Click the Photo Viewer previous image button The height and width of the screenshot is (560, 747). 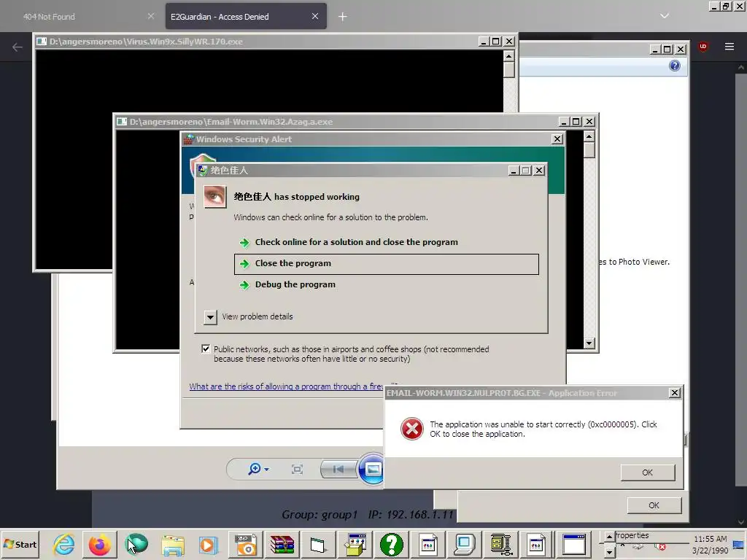338,470
